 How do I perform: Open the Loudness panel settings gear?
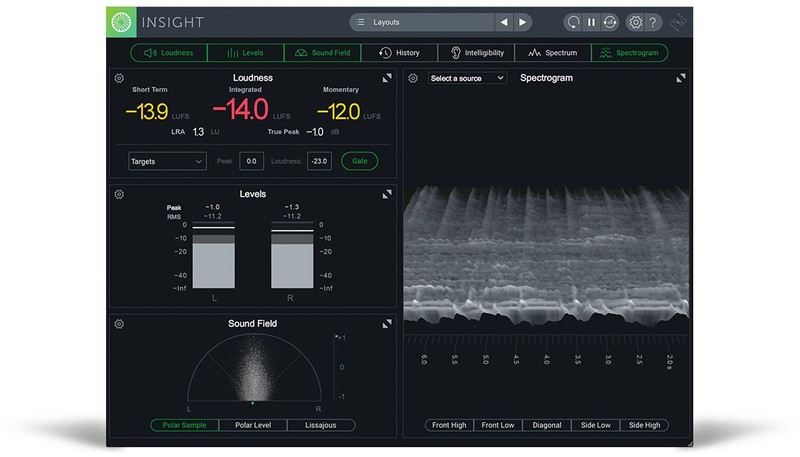tap(119, 78)
